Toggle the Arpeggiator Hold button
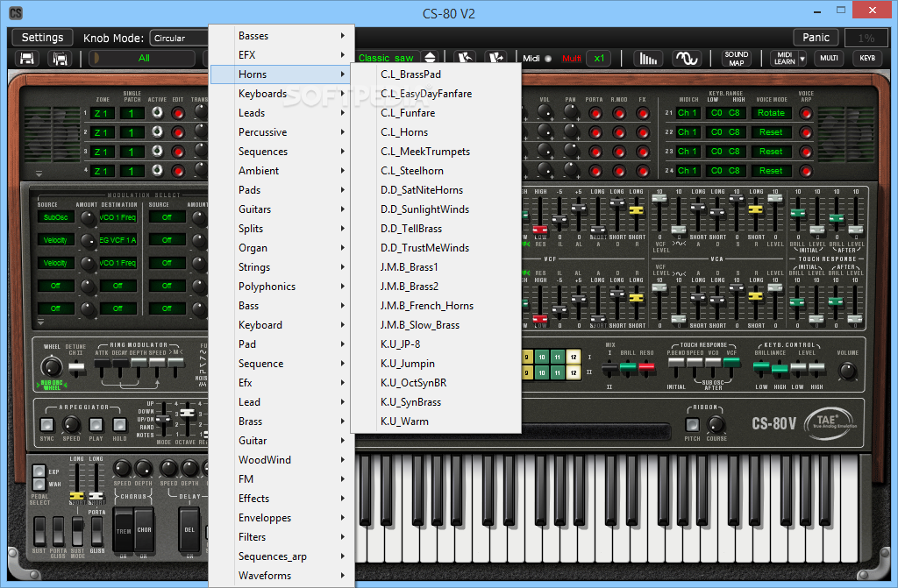 [119, 425]
